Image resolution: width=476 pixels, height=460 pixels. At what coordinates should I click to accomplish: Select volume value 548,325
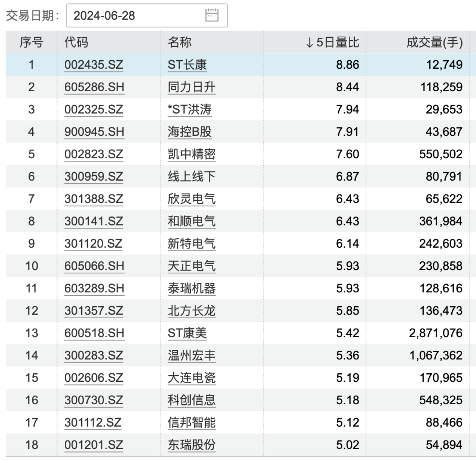pyautogui.click(x=441, y=400)
